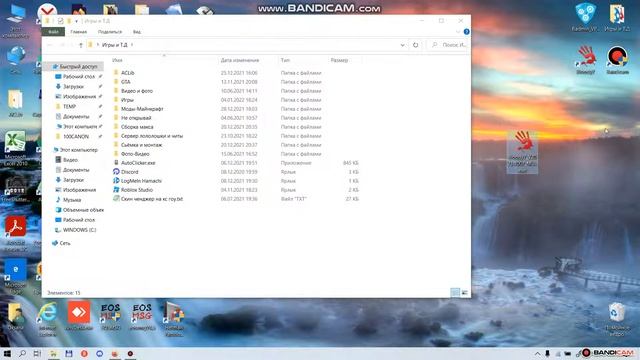Select the txt file at bottom of list
This screenshot has height=360, width=640.
[x=152, y=199]
